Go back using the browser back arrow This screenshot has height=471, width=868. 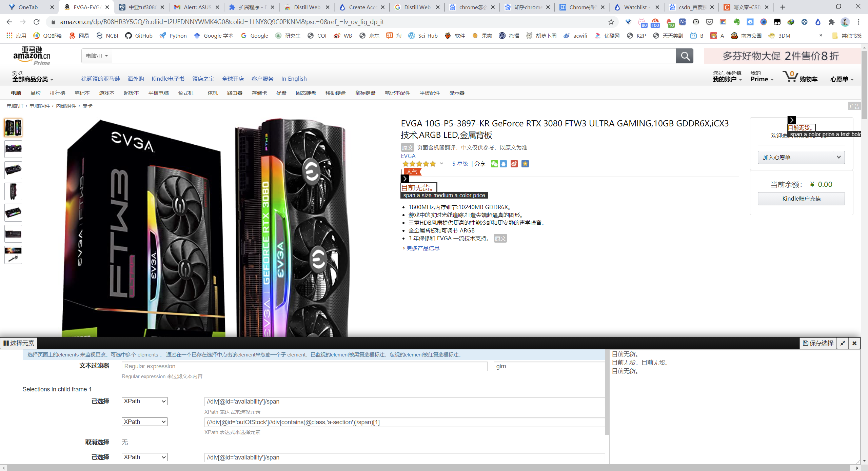pos(9,22)
